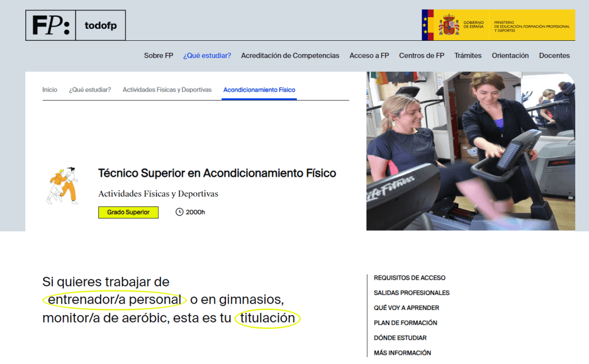This screenshot has height=364, width=589.
Task: Click the Técnico Superior en Acondicionamiento Físico title
Action: (217, 173)
